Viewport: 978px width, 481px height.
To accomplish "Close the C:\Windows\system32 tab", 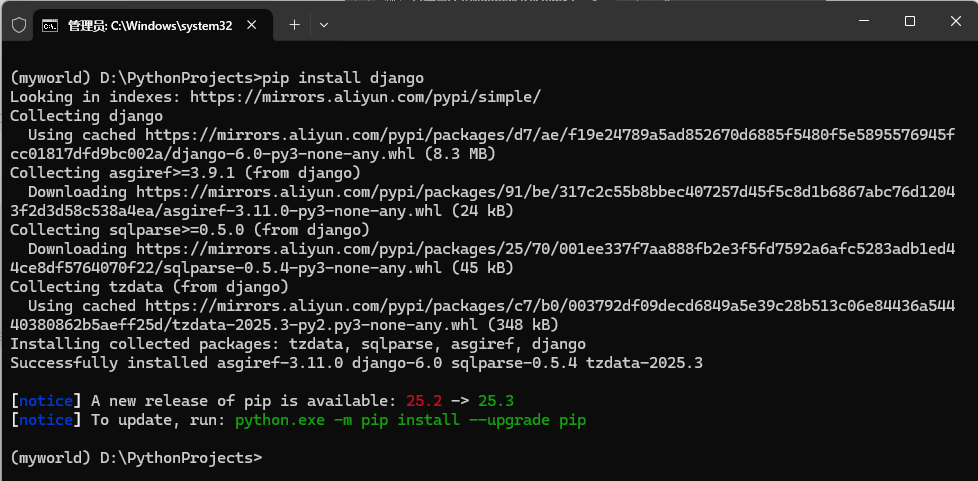I will click(252, 25).
